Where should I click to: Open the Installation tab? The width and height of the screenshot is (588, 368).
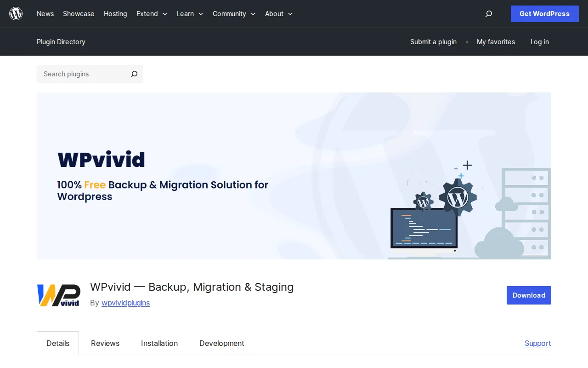click(x=159, y=343)
